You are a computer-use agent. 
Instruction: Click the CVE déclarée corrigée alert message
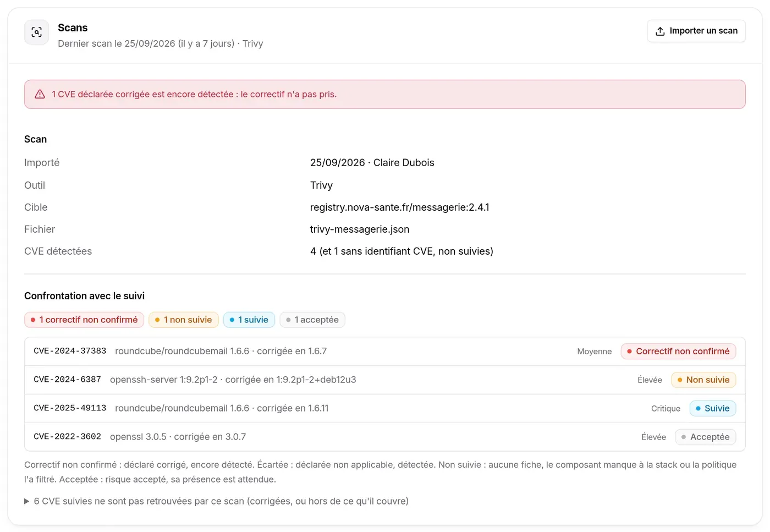pos(194,94)
